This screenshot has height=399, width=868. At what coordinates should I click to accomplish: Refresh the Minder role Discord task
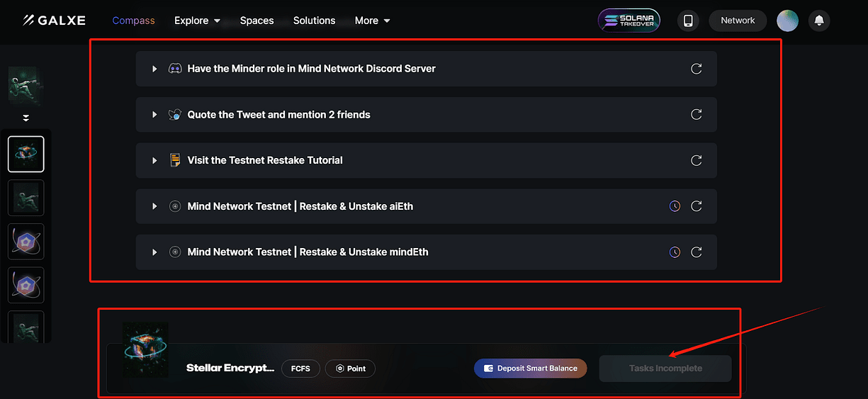coord(697,69)
